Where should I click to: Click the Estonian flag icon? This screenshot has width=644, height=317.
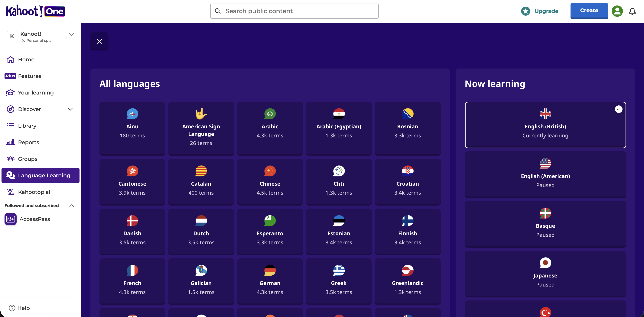tap(339, 221)
